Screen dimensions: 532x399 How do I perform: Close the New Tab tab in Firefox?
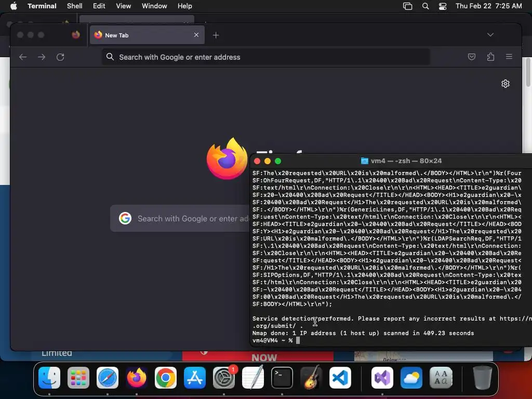(196, 35)
